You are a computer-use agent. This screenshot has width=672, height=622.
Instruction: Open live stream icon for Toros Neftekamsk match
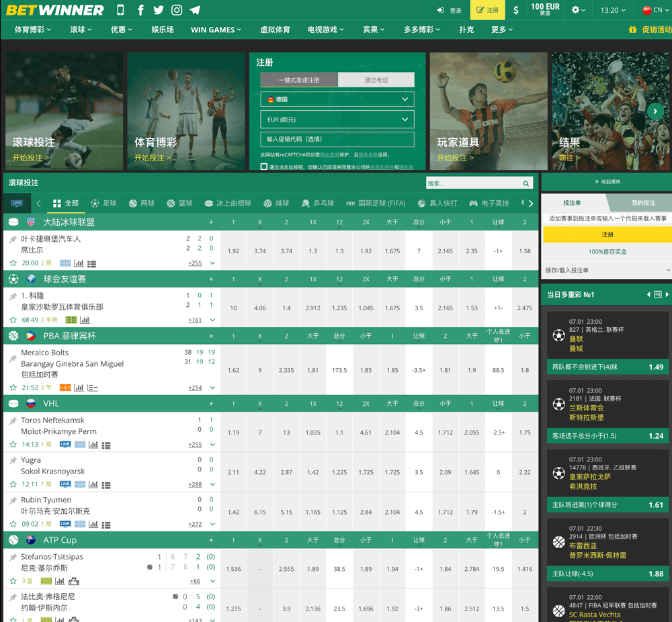click(x=66, y=444)
